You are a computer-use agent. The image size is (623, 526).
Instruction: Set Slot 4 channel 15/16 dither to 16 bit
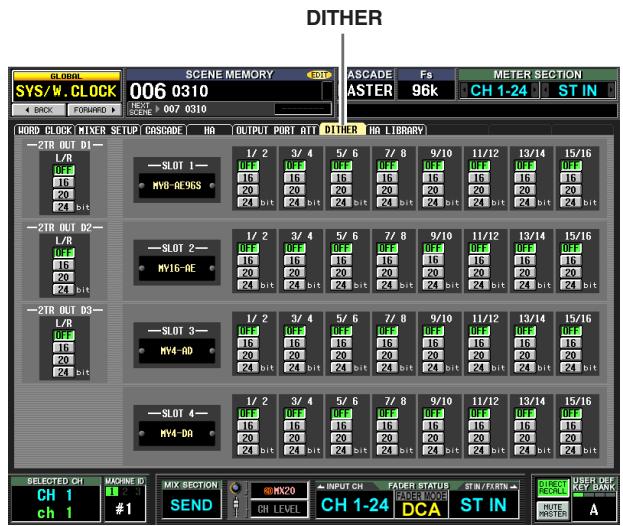point(571,426)
